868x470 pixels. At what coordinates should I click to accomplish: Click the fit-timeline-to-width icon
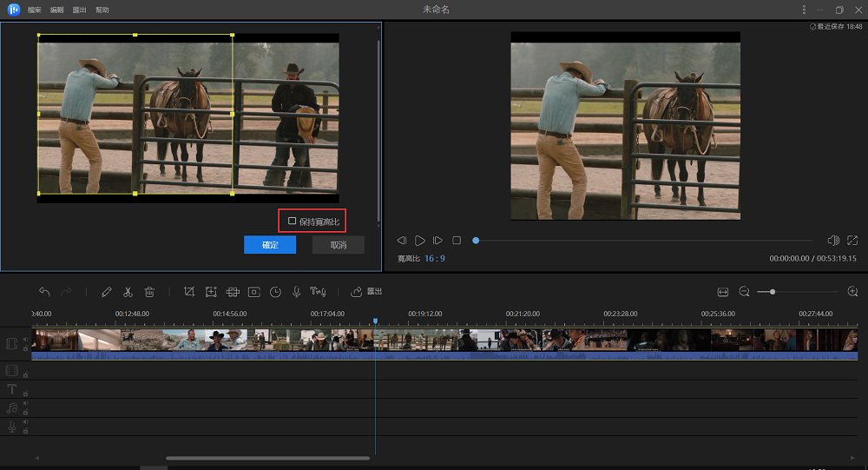coord(723,292)
